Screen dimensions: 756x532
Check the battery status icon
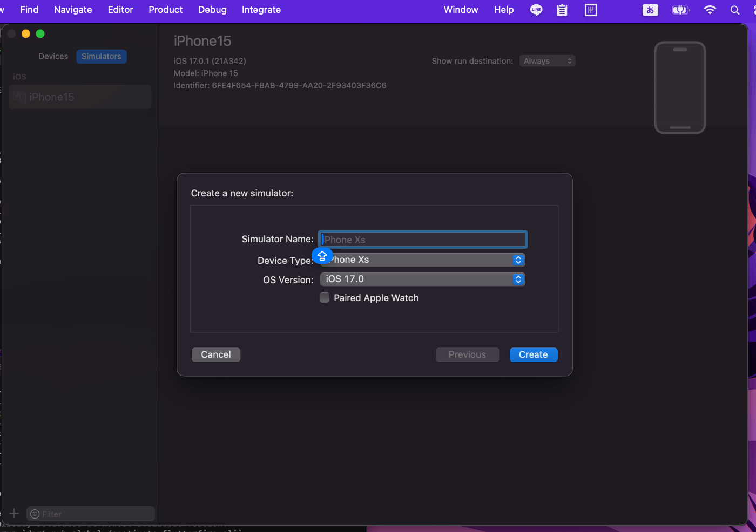point(680,10)
